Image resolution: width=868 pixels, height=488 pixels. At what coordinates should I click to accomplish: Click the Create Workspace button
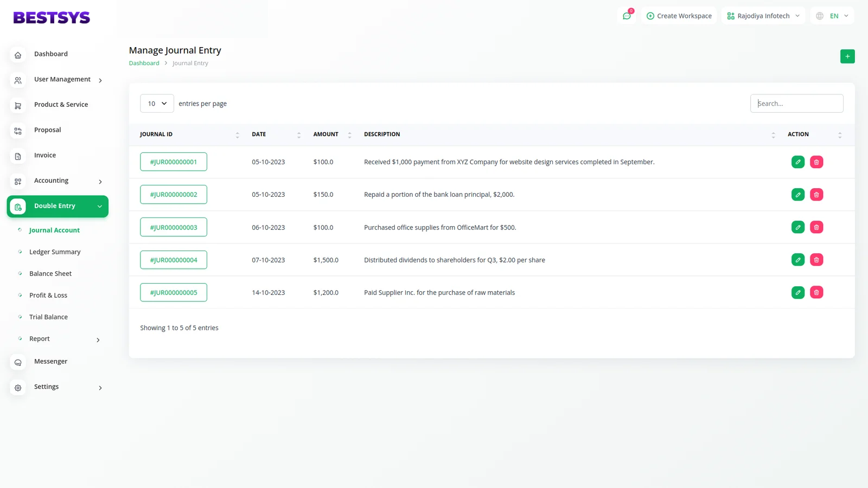click(679, 16)
